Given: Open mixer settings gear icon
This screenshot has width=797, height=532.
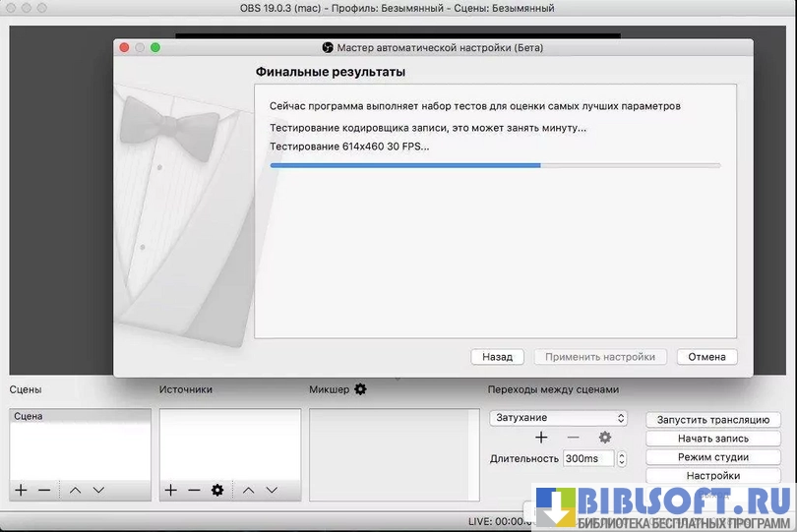Looking at the screenshot, I should tap(360, 389).
